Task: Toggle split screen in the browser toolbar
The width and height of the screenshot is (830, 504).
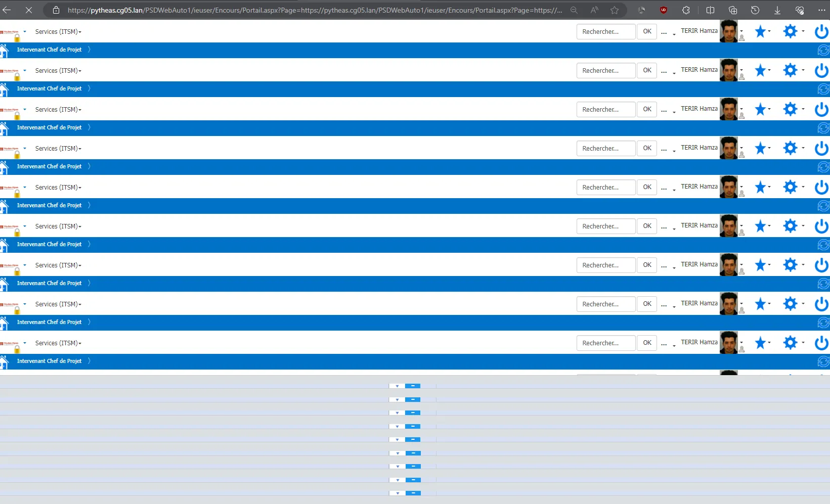Action: click(x=710, y=10)
